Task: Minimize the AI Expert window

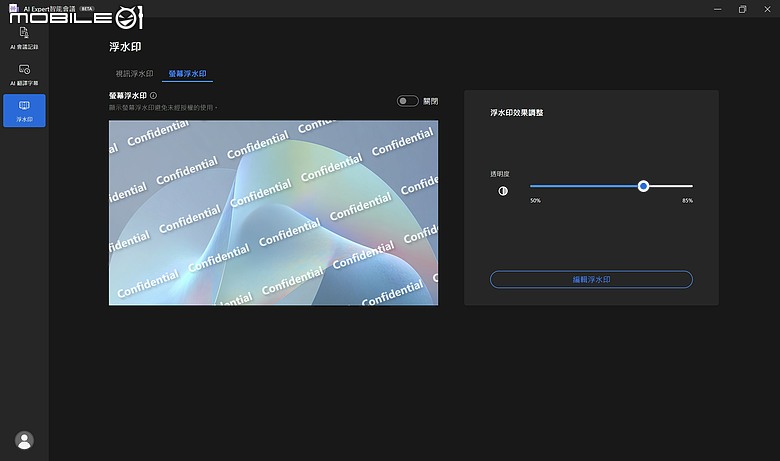Action: [717, 9]
